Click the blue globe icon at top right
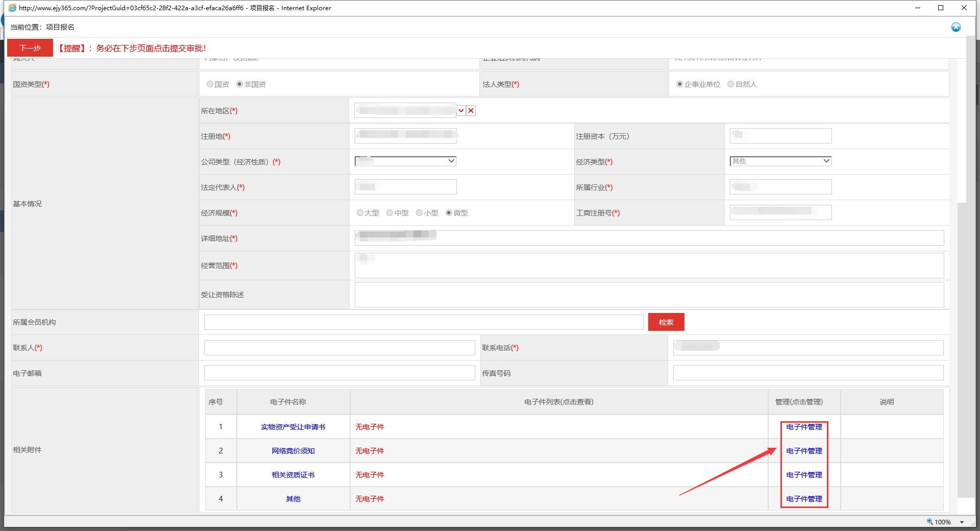This screenshot has width=980, height=531. point(956,27)
